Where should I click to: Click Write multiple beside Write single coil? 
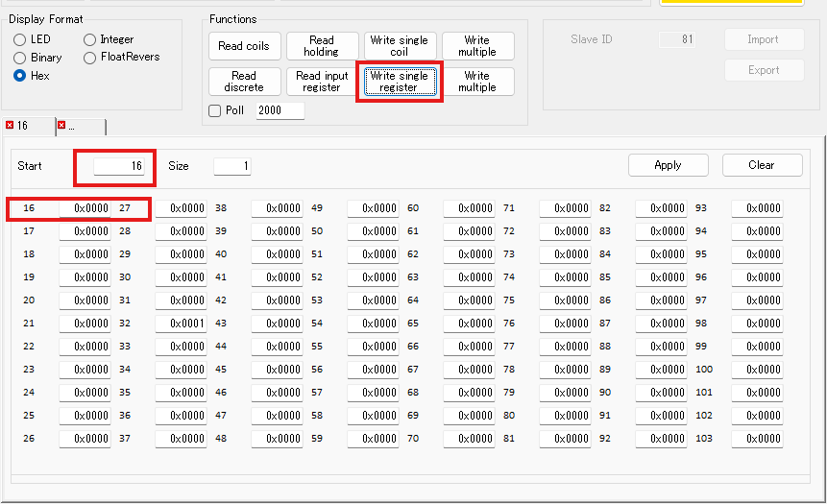point(477,46)
